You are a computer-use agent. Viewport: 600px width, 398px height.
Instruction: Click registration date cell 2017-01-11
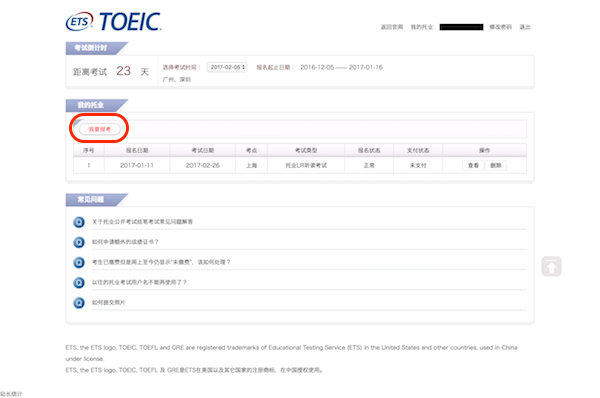point(137,165)
